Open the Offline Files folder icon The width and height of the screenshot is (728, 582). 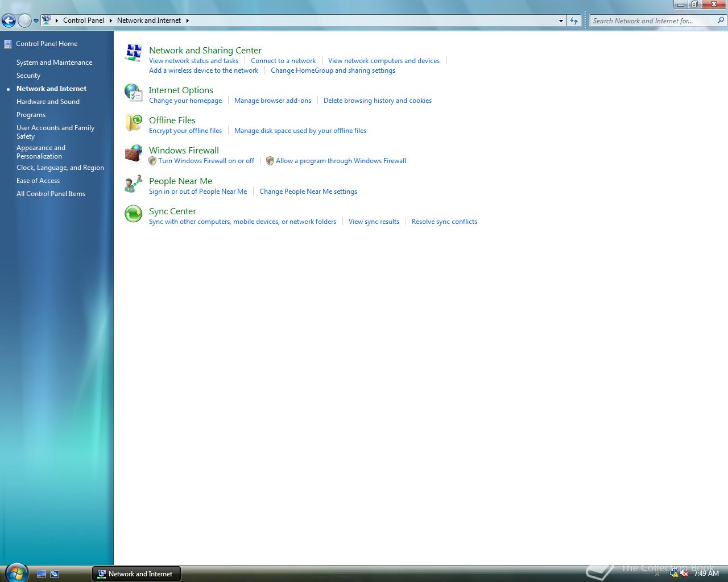click(x=133, y=123)
